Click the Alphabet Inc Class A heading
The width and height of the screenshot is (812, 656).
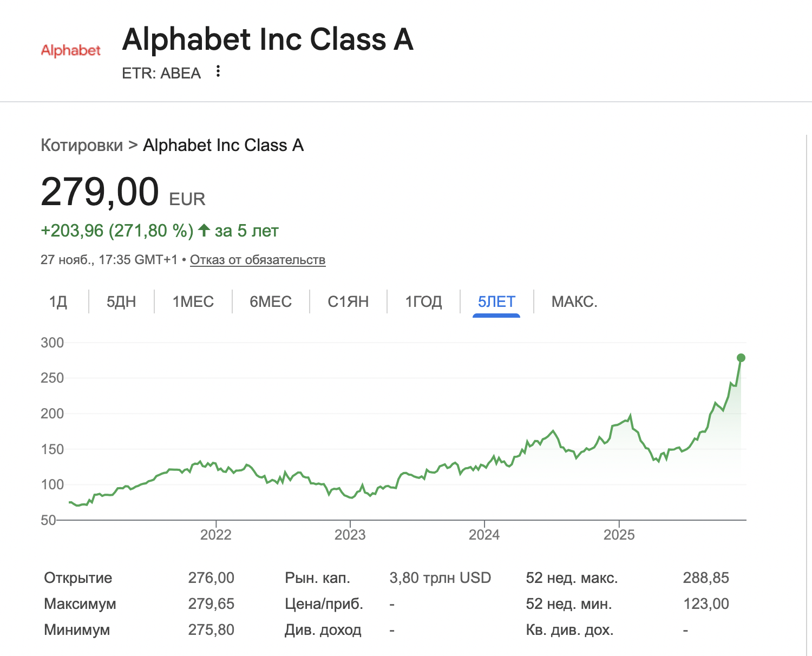268,40
